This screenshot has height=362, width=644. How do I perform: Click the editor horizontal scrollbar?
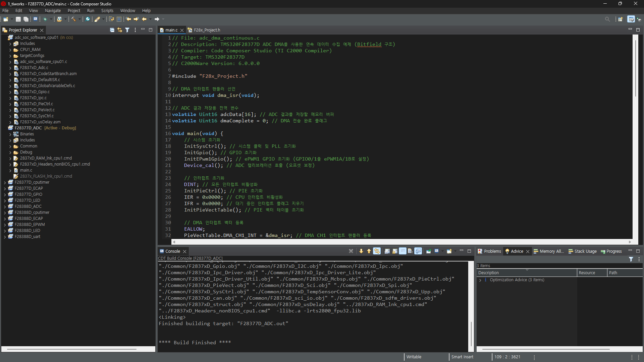[401, 242]
